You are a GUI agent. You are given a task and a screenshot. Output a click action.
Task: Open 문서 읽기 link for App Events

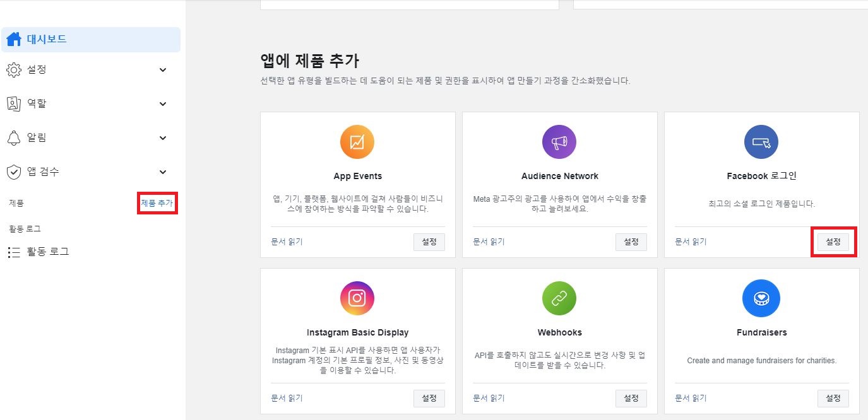coord(287,242)
